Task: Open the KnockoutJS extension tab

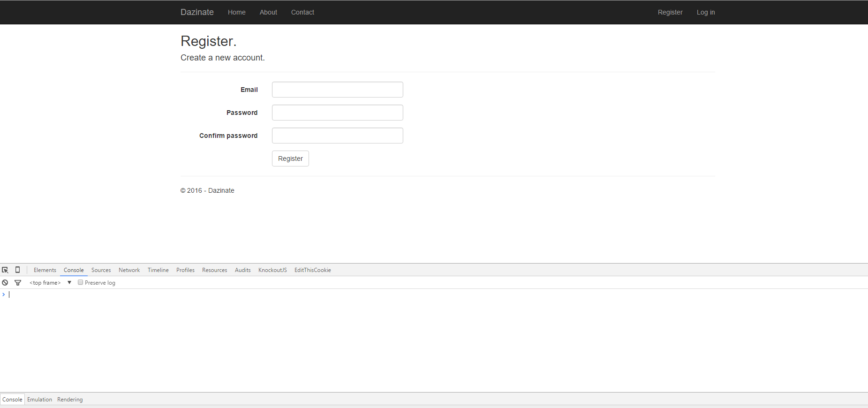Action: pyautogui.click(x=272, y=270)
